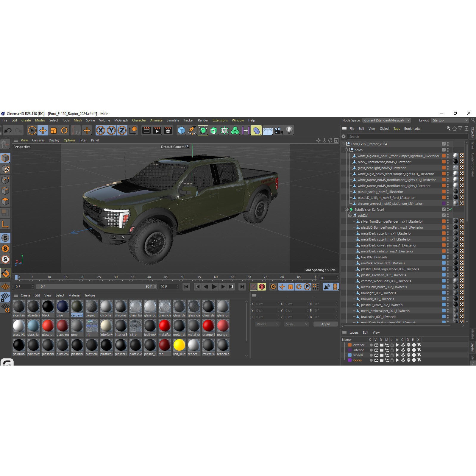Screen dimensions: 476x476
Task: Open the MoGraph menu
Action: click(121, 120)
